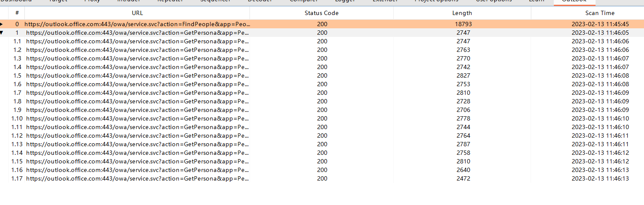Select the length value 2763
This screenshot has width=644, height=205.
pos(463,50)
